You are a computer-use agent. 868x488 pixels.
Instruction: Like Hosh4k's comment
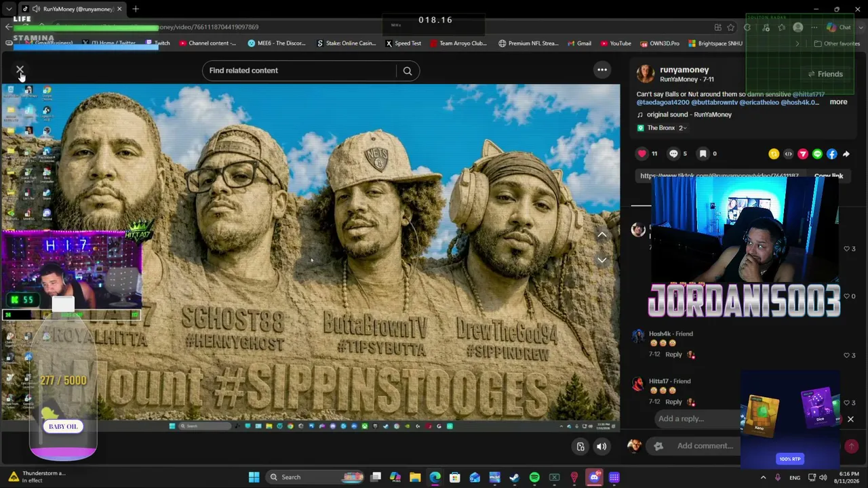point(846,355)
